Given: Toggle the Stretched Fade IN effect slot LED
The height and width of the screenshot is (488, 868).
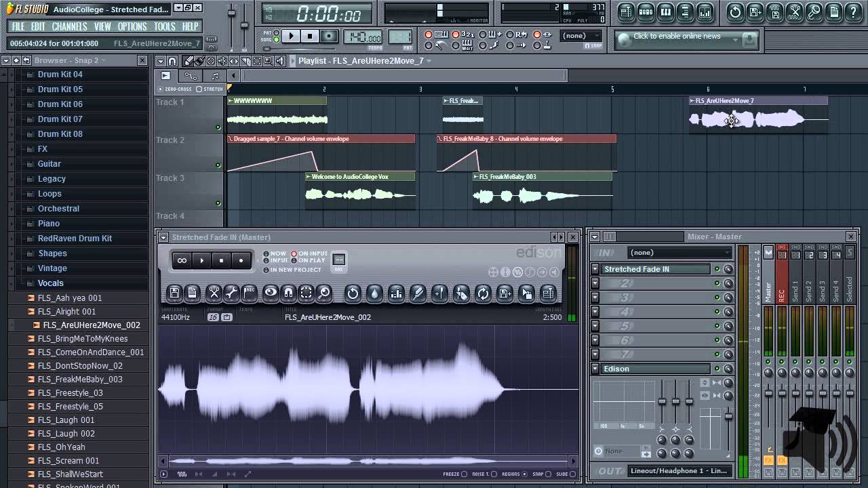Looking at the screenshot, I should (717, 269).
